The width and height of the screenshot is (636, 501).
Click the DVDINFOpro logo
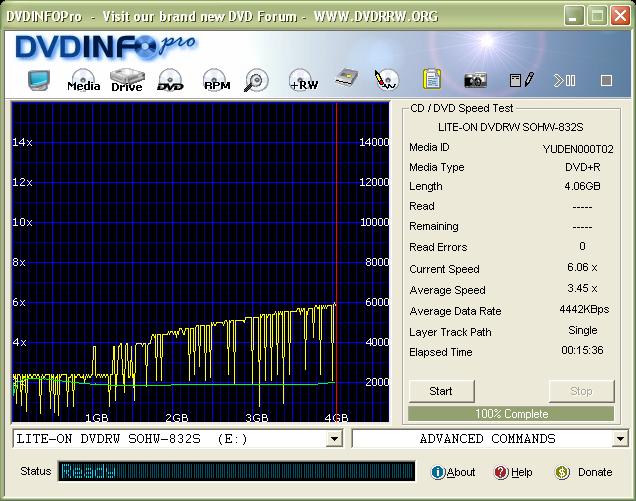105,47
